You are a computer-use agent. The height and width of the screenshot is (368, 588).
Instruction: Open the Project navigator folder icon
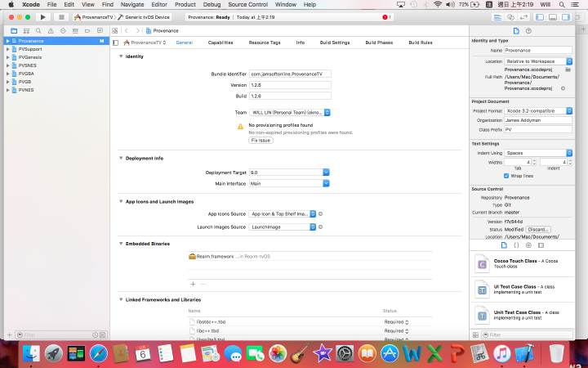[14, 31]
